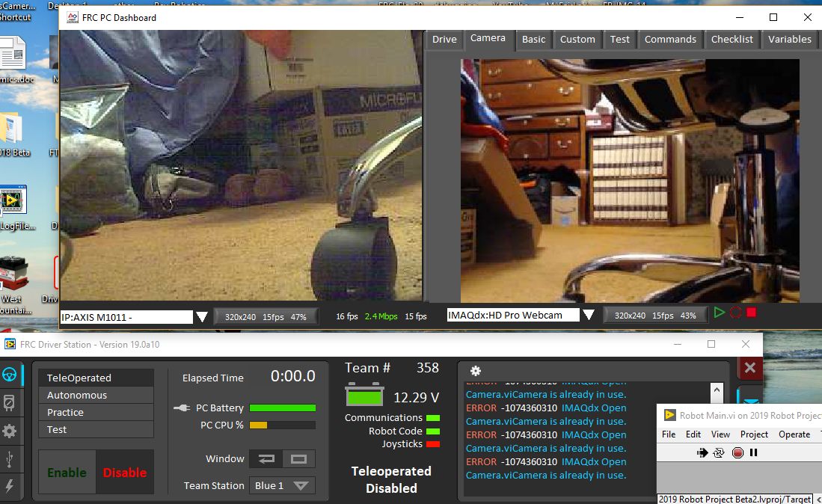This screenshot has height=504, width=822.
Task: Open the Drive tab in FRC Dashboard
Action: (x=444, y=40)
